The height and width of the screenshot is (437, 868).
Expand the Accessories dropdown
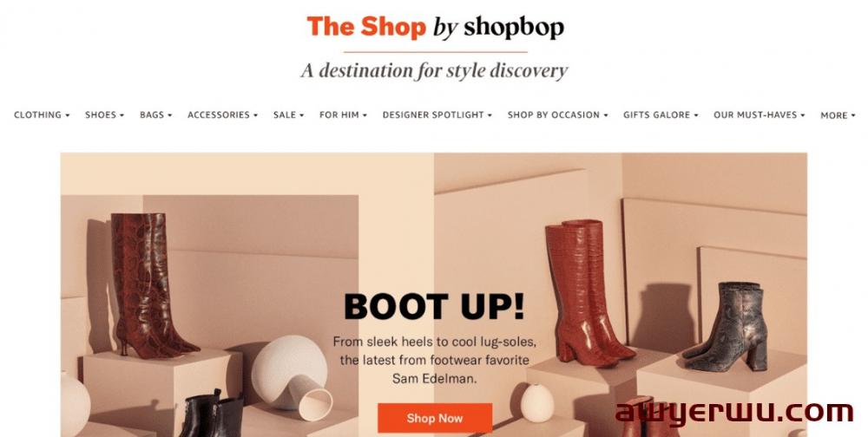pos(222,115)
